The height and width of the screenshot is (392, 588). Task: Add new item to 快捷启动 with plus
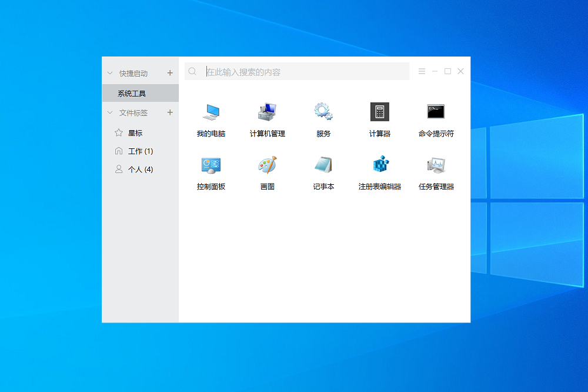[170, 73]
